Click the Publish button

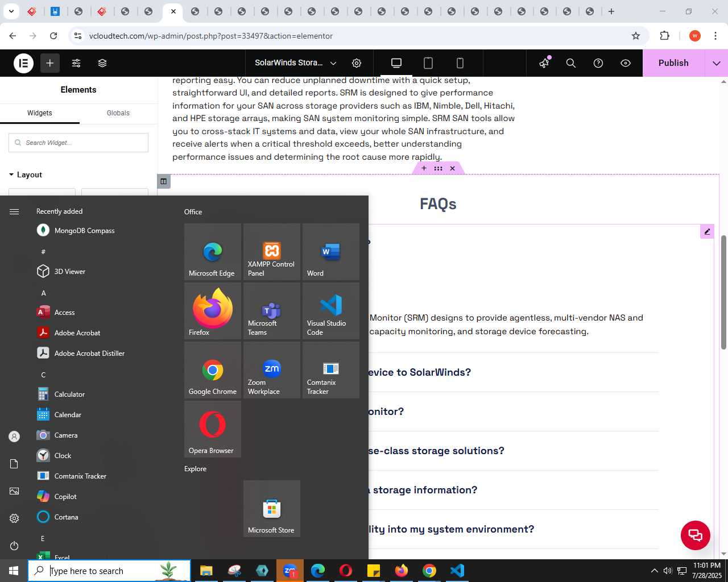pos(673,63)
